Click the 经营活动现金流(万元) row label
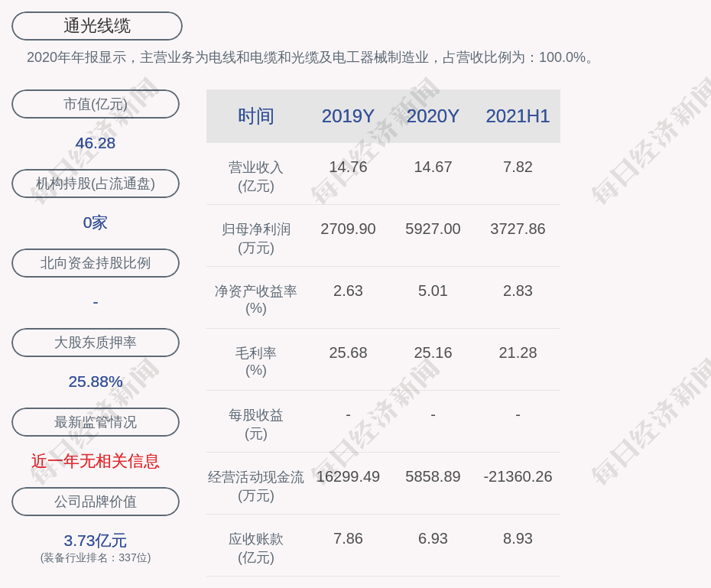Image resolution: width=711 pixels, height=588 pixels. [256, 486]
